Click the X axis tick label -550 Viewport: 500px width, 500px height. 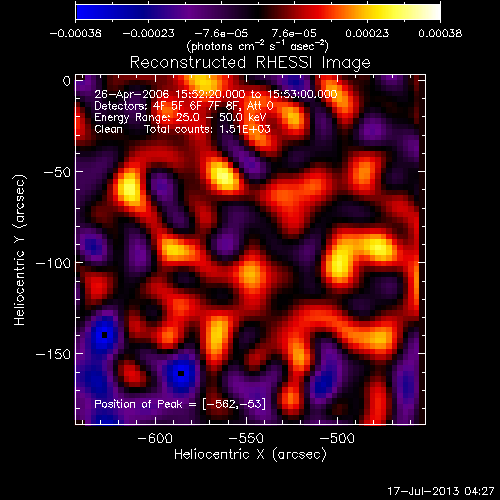[x=246, y=438]
